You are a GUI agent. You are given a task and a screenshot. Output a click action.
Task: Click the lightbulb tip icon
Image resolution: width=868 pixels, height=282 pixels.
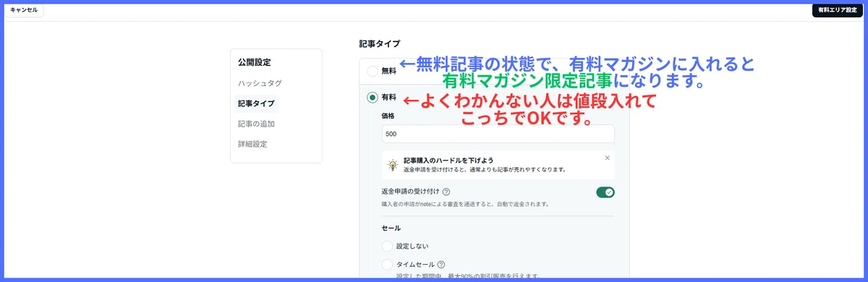tap(393, 165)
